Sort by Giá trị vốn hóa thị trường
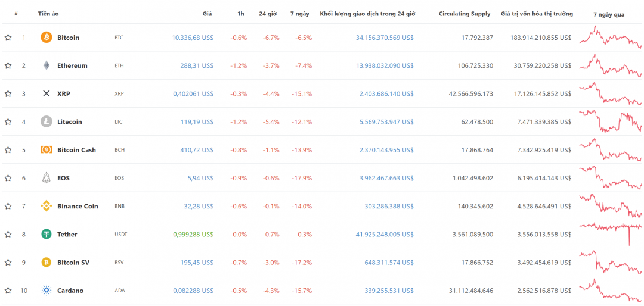 (537, 14)
